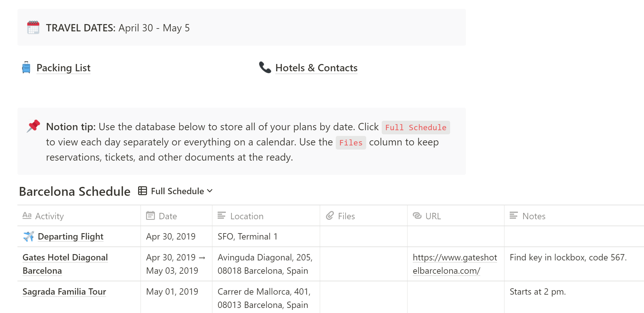Screen dimensions: 644x313
Task: Click the paperclip icon in Files header
Action: 330,216
